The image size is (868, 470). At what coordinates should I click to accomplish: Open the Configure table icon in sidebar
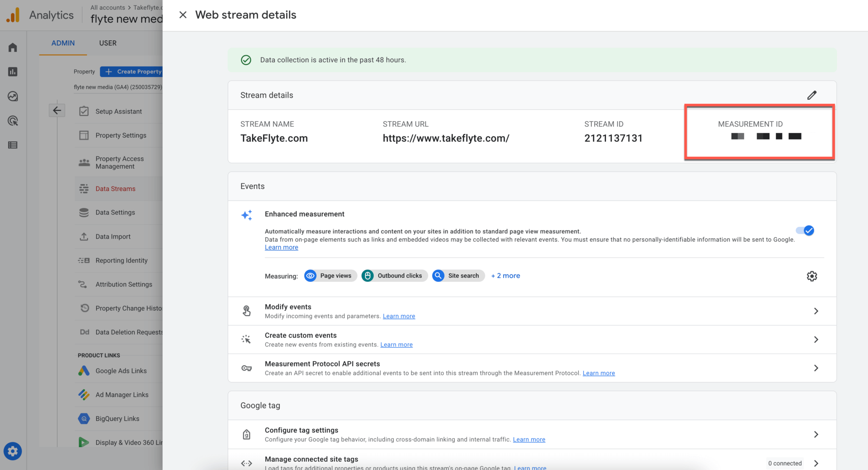pyautogui.click(x=13, y=145)
